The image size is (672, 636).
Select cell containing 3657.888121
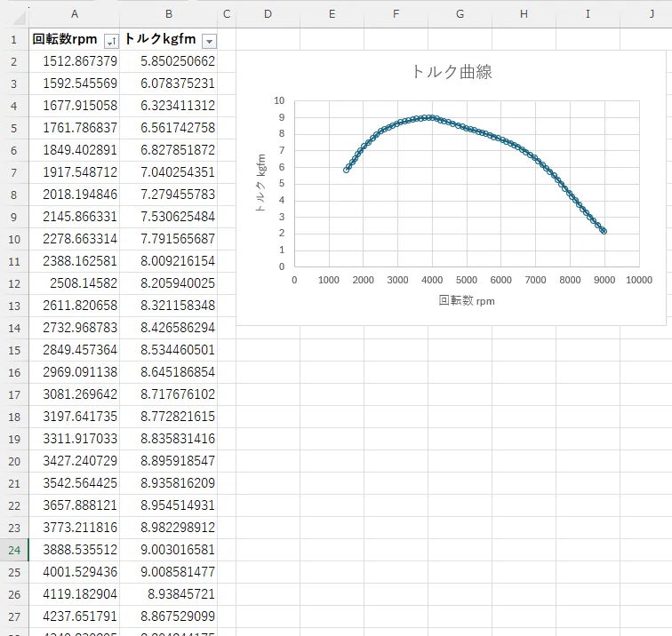click(x=75, y=505)
